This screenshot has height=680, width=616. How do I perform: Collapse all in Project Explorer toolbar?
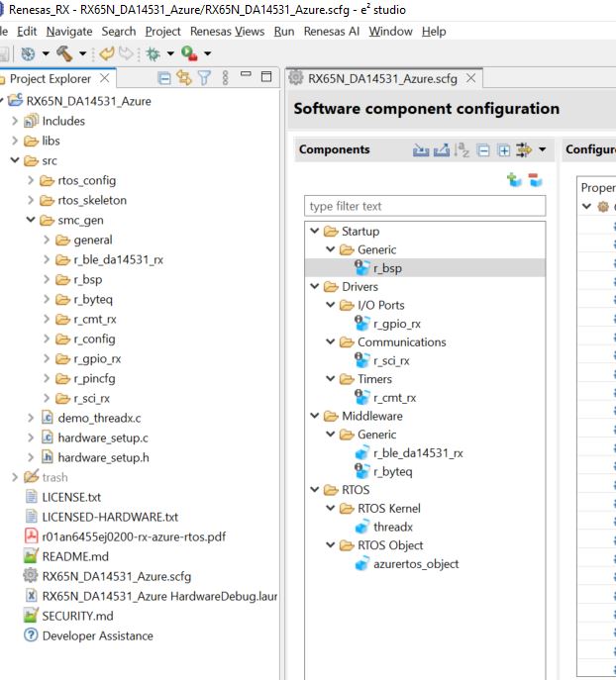tap(164, 78)
